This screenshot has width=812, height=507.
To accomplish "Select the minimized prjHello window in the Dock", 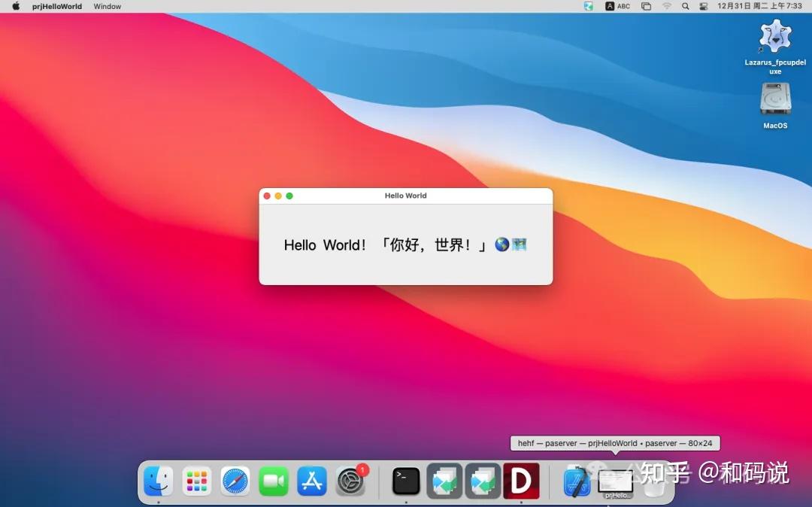I will coord(616,480).
